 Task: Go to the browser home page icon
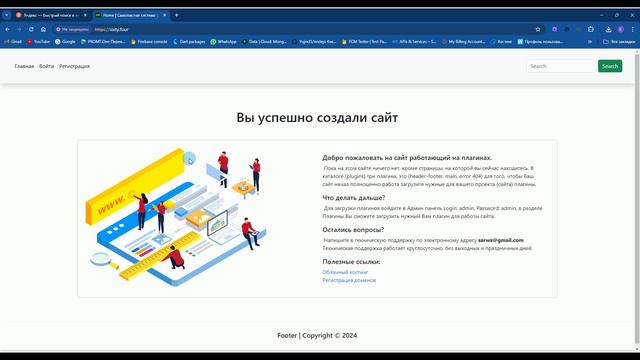tap(43, 29)
